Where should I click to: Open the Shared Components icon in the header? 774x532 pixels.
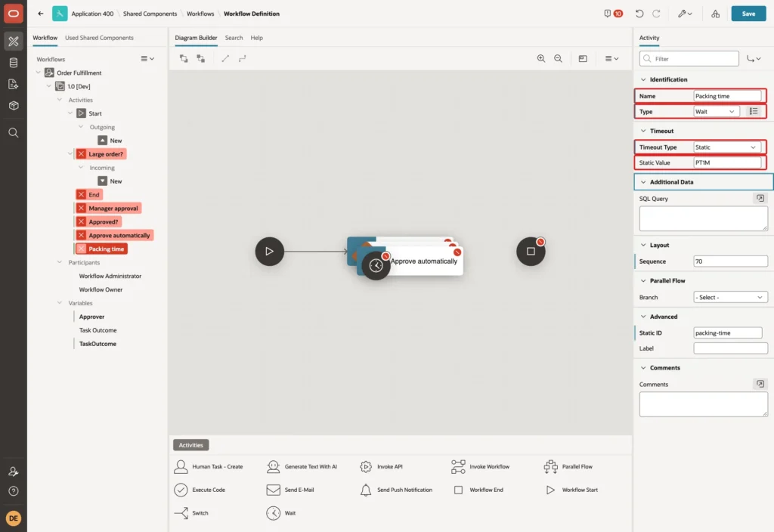(715, 14)
